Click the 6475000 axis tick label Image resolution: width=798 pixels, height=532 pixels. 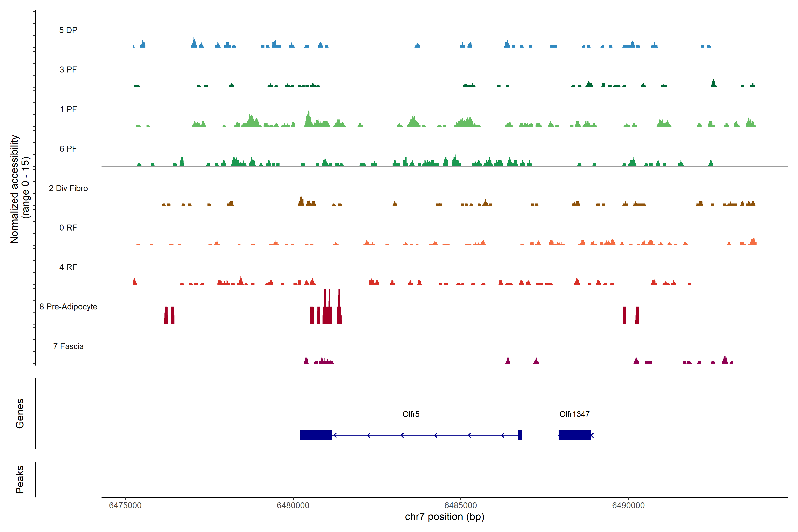[x=125, y=505]
